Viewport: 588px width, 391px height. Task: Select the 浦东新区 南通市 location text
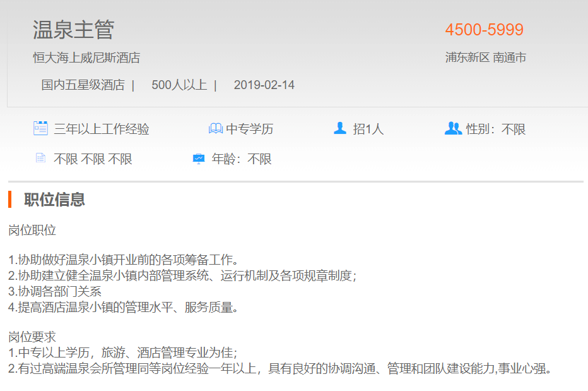[x=485, y=57]
